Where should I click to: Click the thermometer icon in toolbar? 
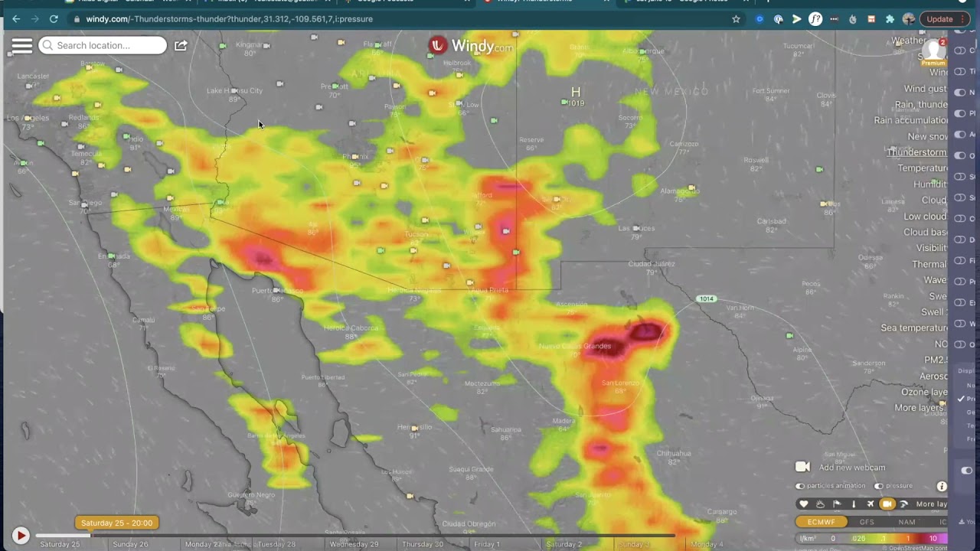coord(854,504)
